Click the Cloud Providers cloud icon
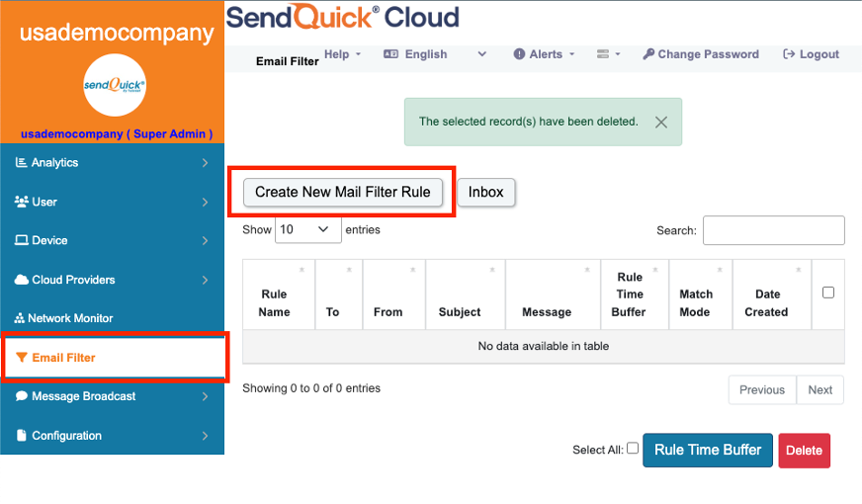Viewport: 862px width, 504px height. [x=22, y=280]
